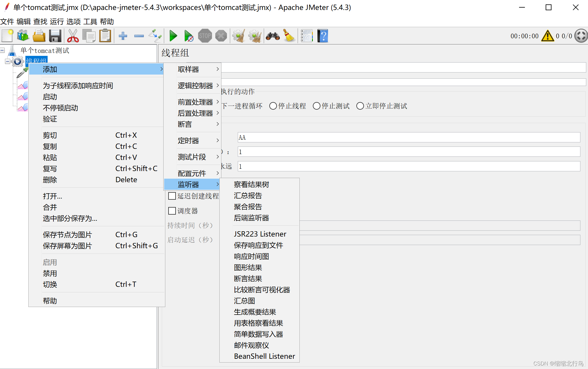Screen dimensions: 588x369
Task: Expand the 取样器 submenu
Action: (193, 69)
